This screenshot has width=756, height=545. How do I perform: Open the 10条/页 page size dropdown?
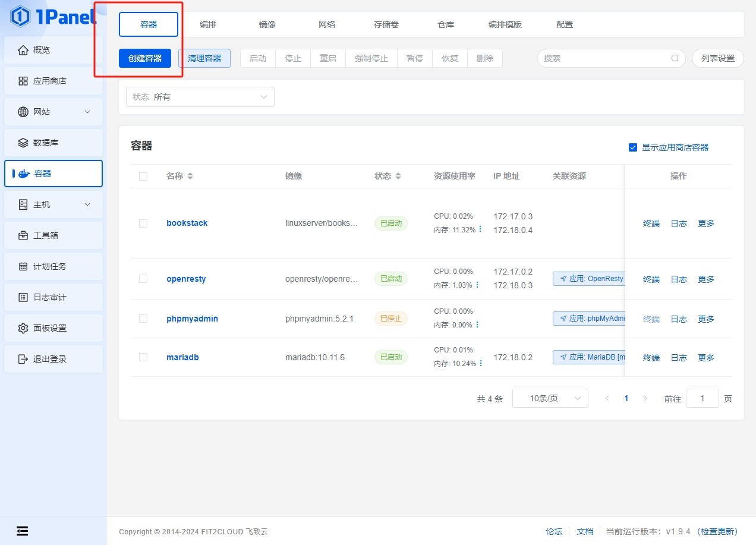(550, 398)
